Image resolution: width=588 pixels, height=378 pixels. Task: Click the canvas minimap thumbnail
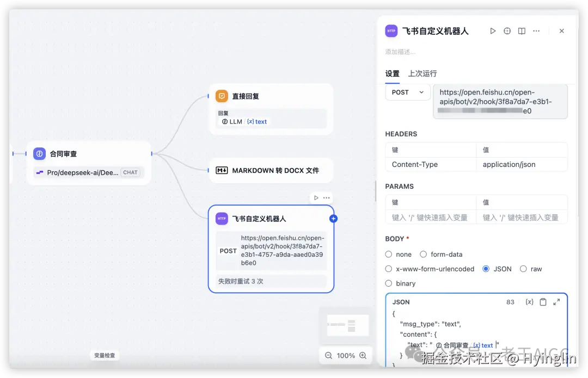[347, 325]
